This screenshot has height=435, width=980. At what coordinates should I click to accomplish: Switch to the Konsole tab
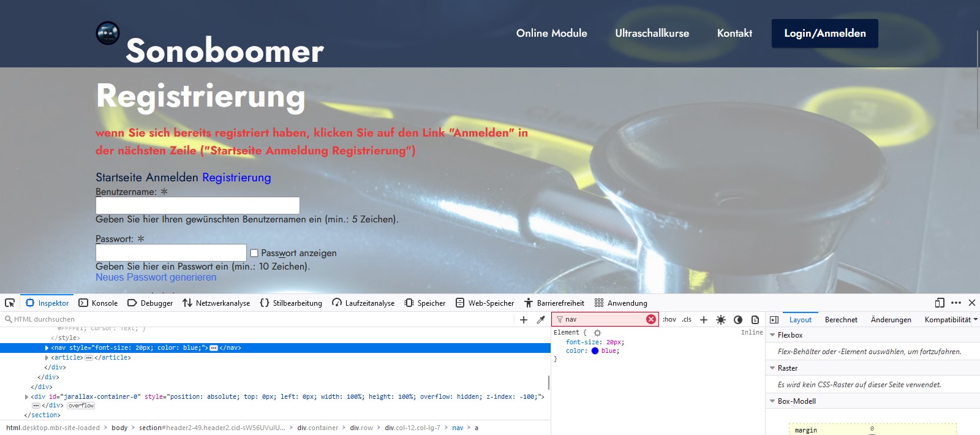(x=98, y=303)
